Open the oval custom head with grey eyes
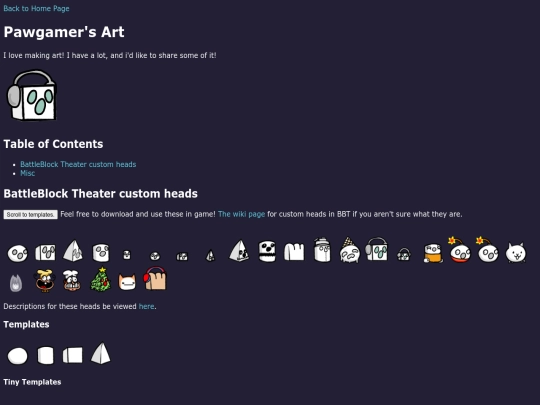The image size is (540, 405). 18,253
